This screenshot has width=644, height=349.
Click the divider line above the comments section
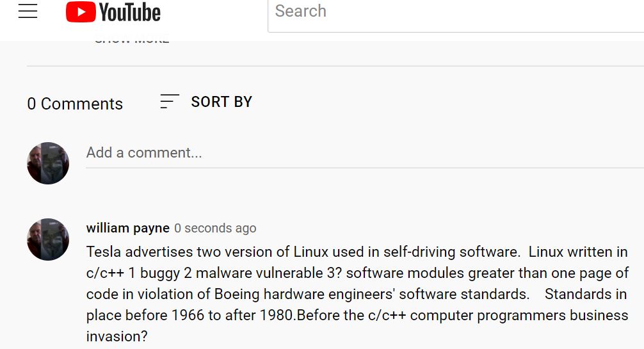(x=335, y=66)
